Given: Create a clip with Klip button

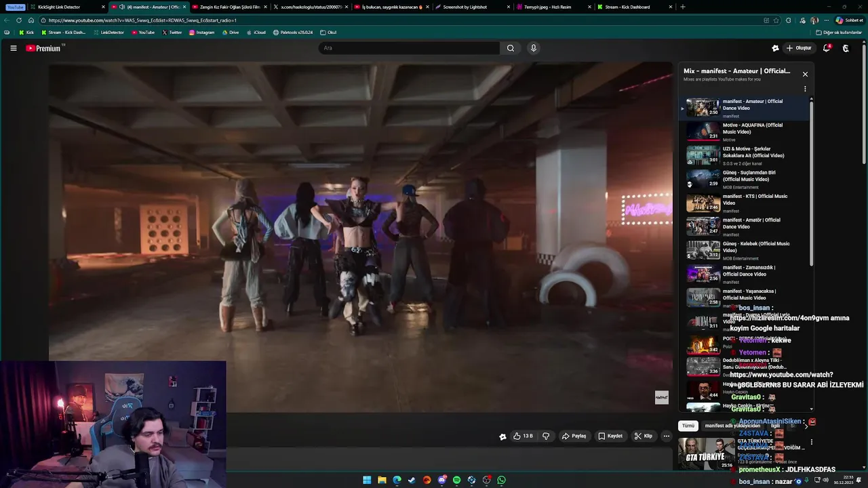Looking at the screenshot, I should (x=644, y=436).
